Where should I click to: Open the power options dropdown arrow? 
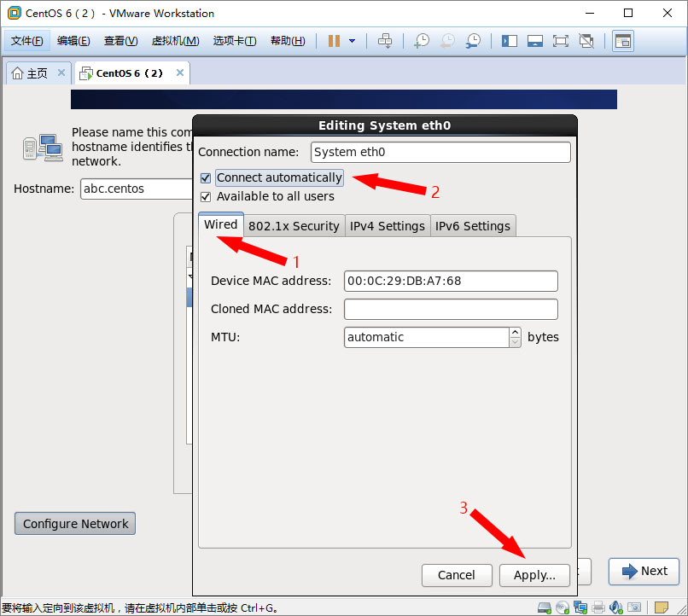pyautogui.click(x=352, y=41)
